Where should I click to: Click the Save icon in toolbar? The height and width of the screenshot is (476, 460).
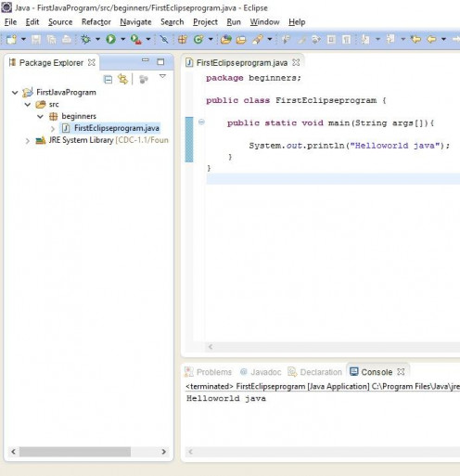36,39
